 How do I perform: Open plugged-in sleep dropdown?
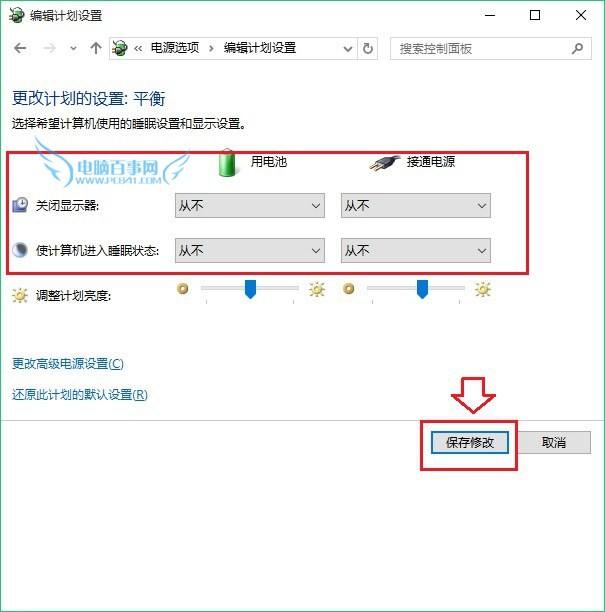click(416, 250)
